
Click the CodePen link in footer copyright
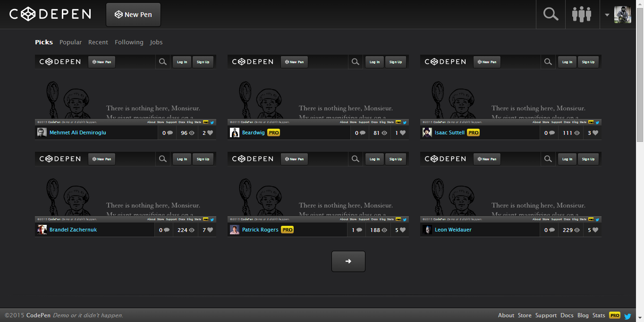(x=39, y=315)
